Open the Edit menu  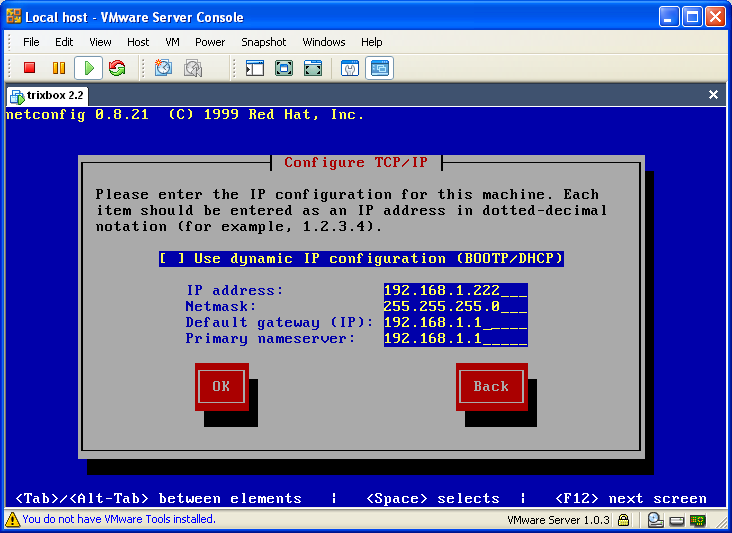(63, 42)
